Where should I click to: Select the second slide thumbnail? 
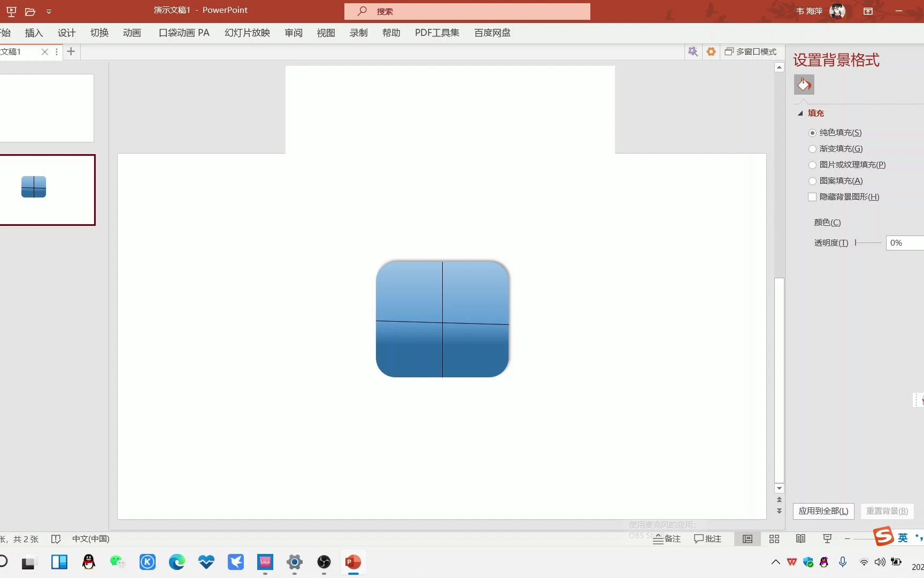pyautogui.click(x=48, y=190)
